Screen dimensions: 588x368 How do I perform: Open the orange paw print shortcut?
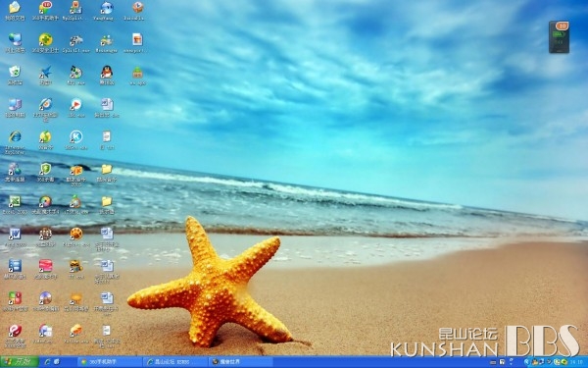coord(76,234)
